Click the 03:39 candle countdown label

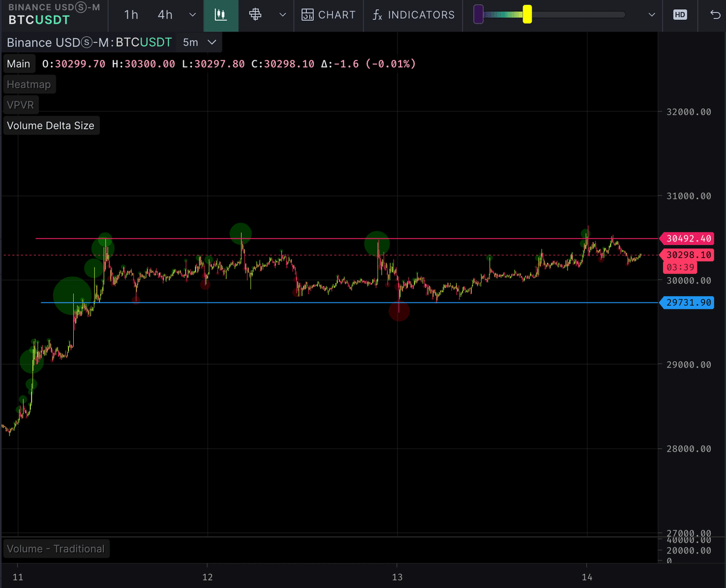point(681,267)
